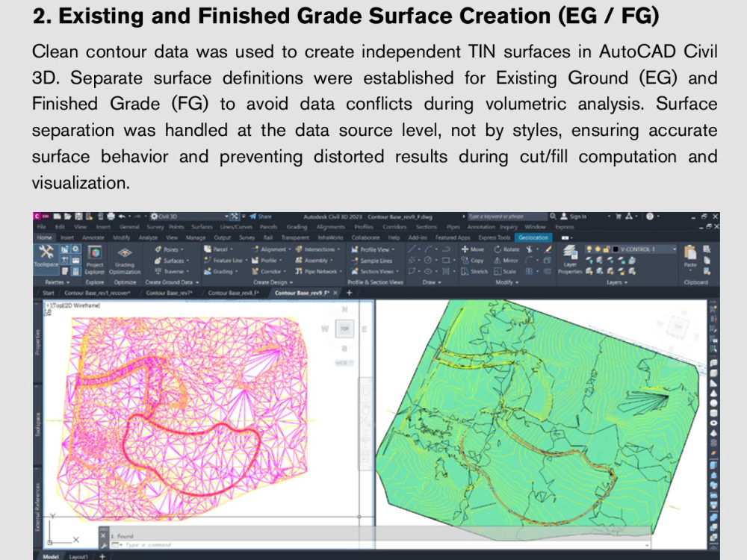Screen dimensions: 747x560
Task: Click the Save icon in quick access toolbar
Action: pyautogui.click(x=78, y=217)
